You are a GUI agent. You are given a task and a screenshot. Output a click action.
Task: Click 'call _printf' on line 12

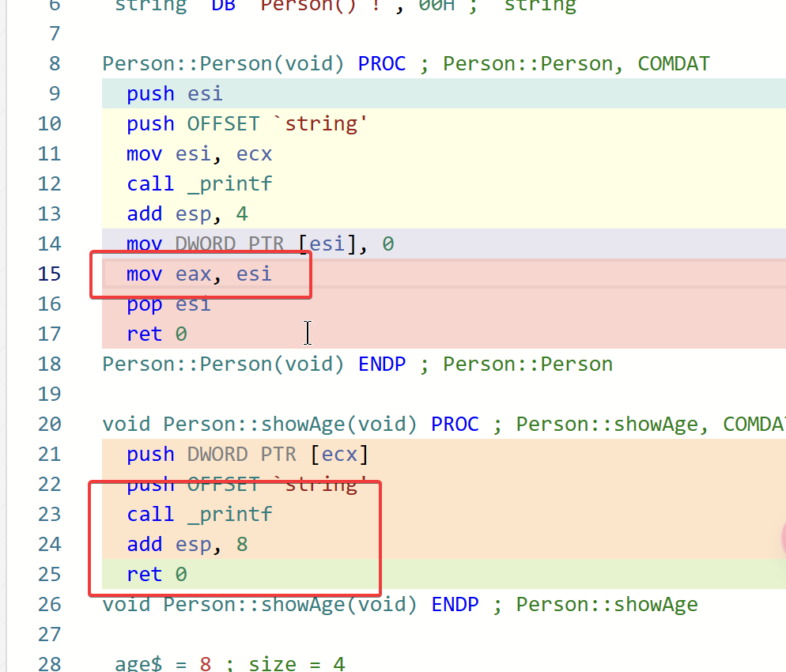[199, 184]
